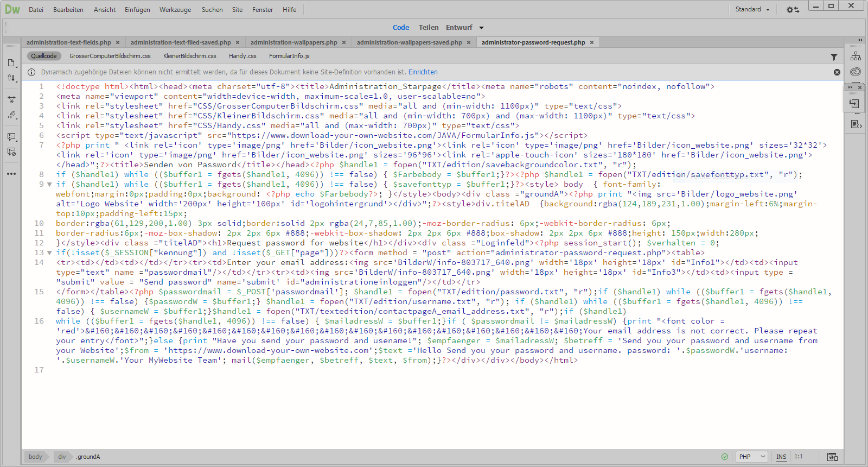Click the filter related files funnel icon
This screenshot has width=868, height=467.
(x=834, y=56)
